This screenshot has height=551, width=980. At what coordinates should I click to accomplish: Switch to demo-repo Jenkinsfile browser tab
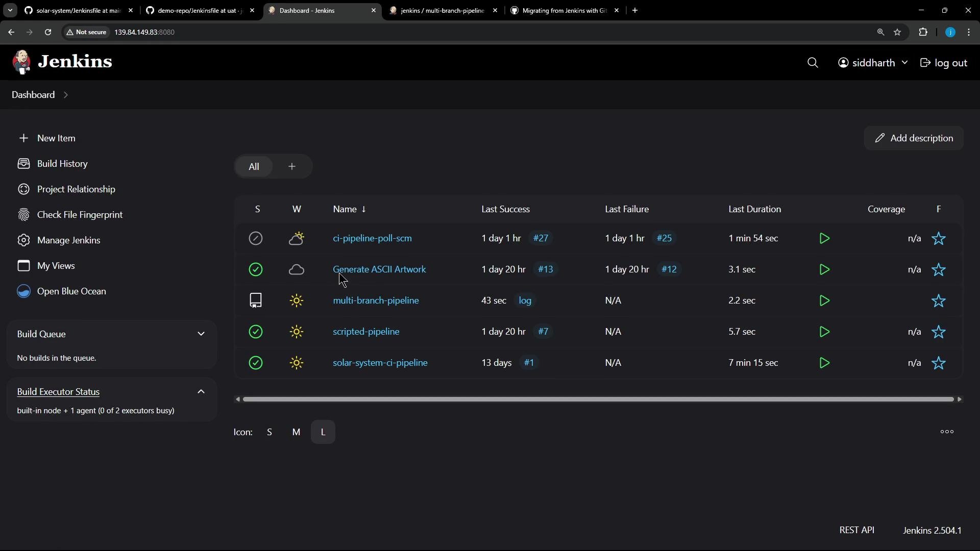[x=200, y=10]
